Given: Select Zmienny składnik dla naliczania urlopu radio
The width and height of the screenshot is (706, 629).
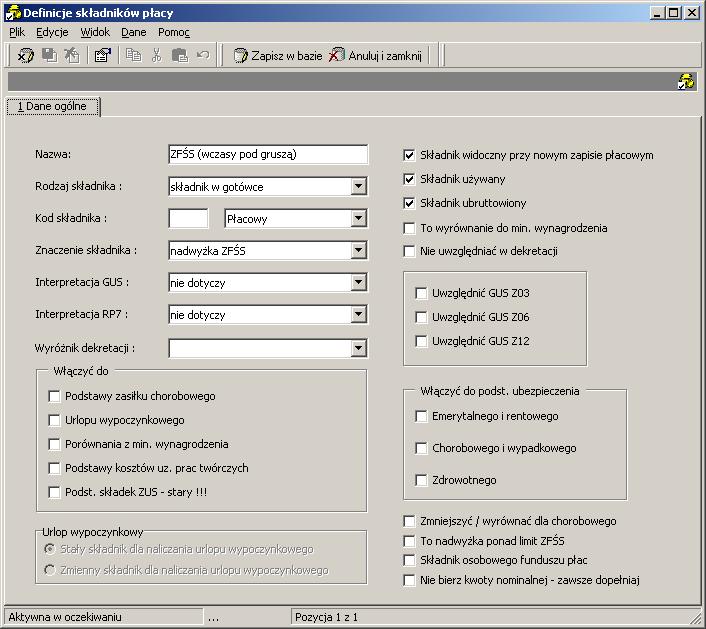Looking at the screenshot, I should coord(50,570).
